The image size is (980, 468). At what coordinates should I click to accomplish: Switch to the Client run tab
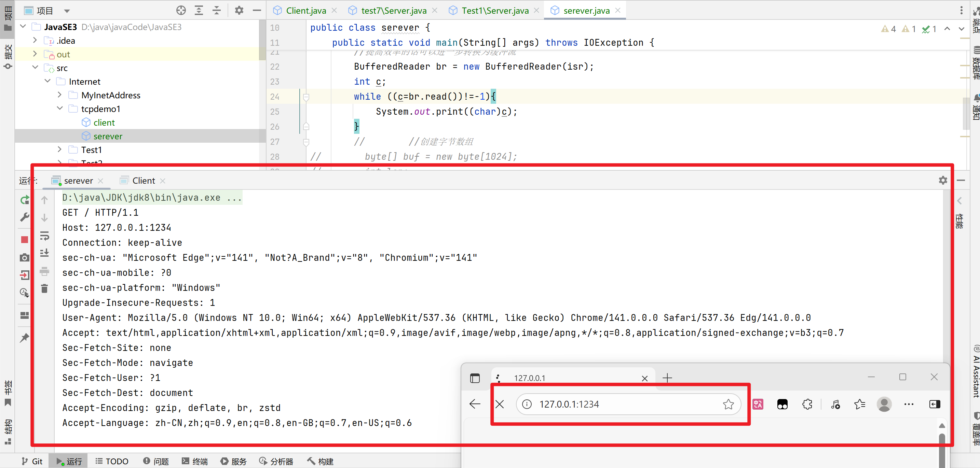coord(143,181)
